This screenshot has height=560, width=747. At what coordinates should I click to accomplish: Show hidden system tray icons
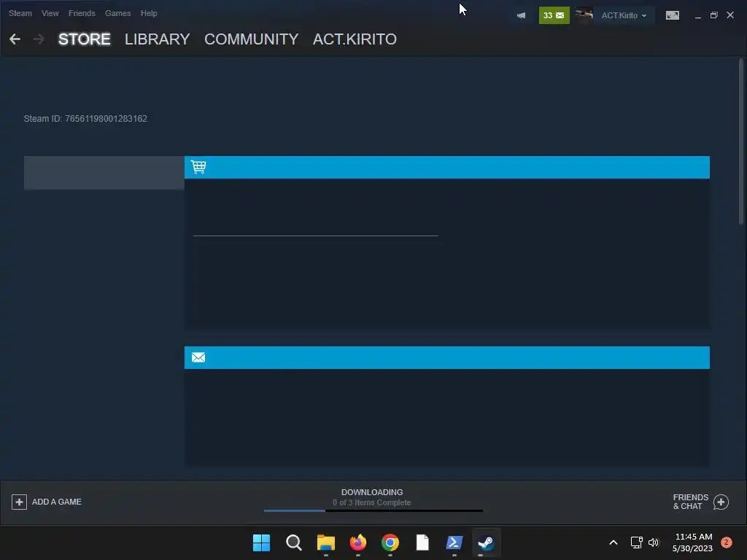tap(613, 542)
